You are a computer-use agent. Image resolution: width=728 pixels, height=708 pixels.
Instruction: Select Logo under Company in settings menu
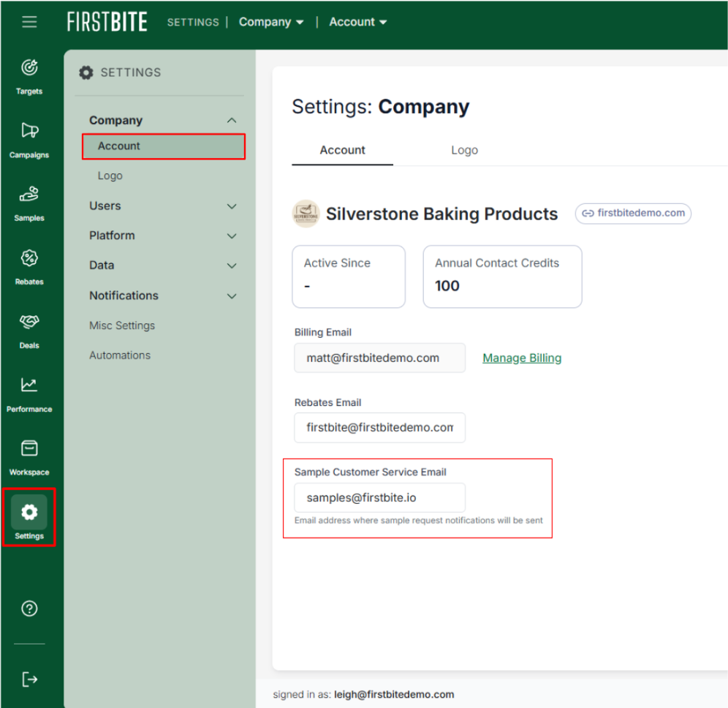coord(110,176)
